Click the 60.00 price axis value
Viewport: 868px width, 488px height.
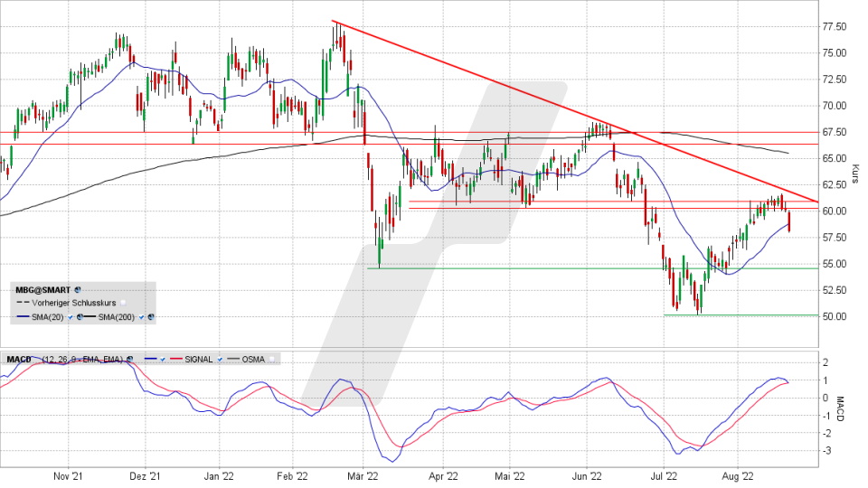pos(835,211)
